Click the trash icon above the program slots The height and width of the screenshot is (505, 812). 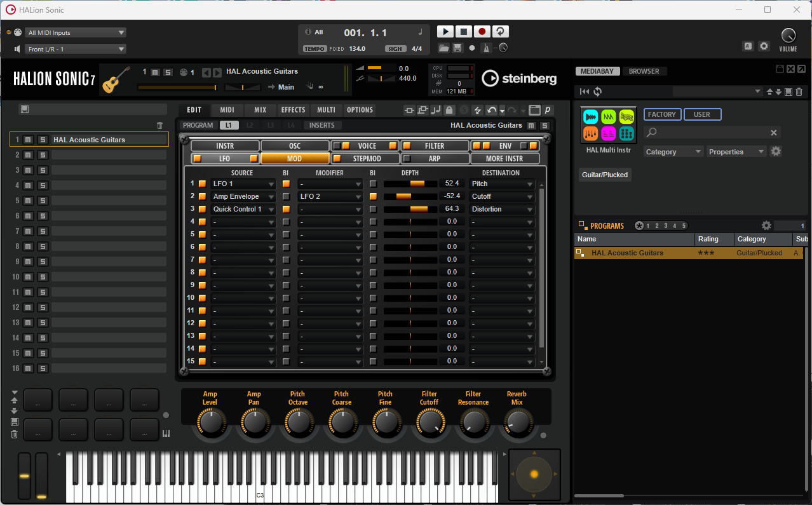(160, 125)
